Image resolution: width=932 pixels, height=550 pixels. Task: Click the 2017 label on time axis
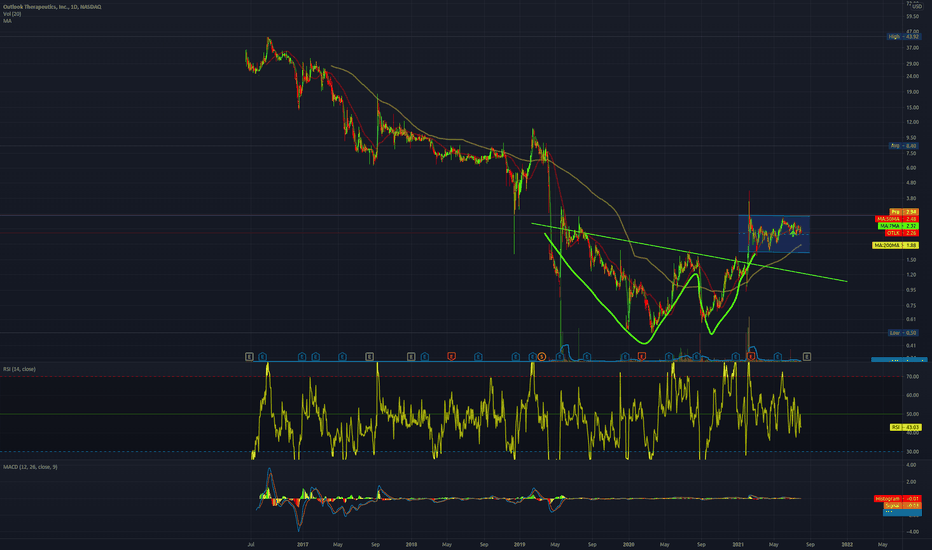point(303,544)
